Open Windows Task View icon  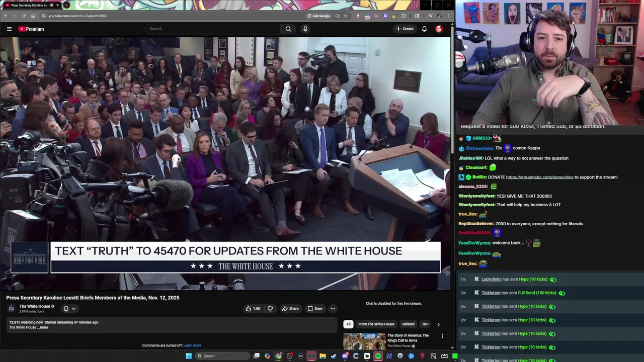256,356
